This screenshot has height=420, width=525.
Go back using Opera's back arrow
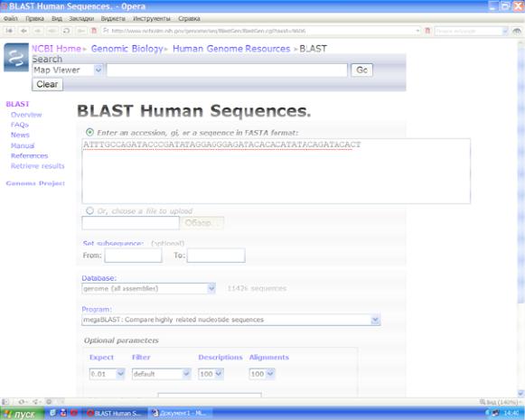[x=23, y=31]
